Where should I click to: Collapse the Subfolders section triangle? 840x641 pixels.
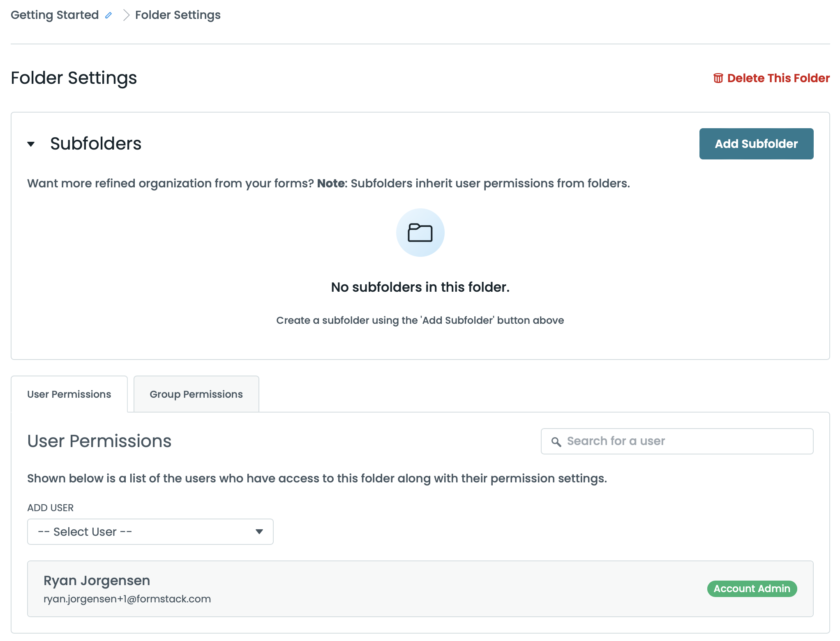coord(31,144)
